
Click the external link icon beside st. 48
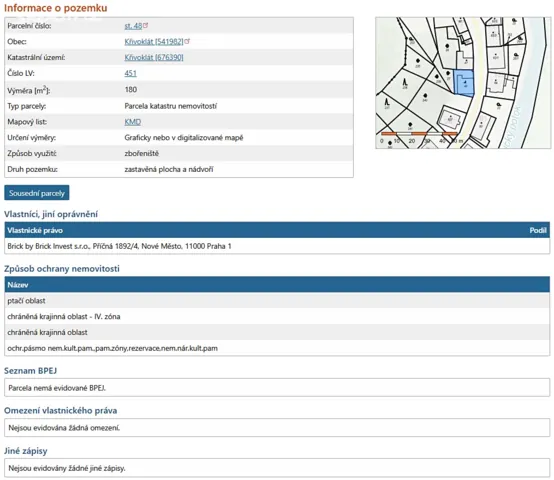[x=146, y=25]
